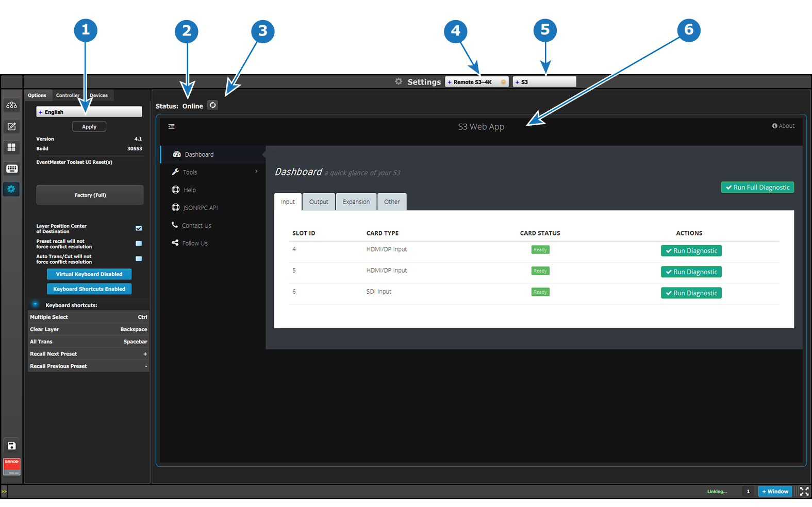
Task: Open the Remote S3-4K device dropdown
Action: [477, 82]
